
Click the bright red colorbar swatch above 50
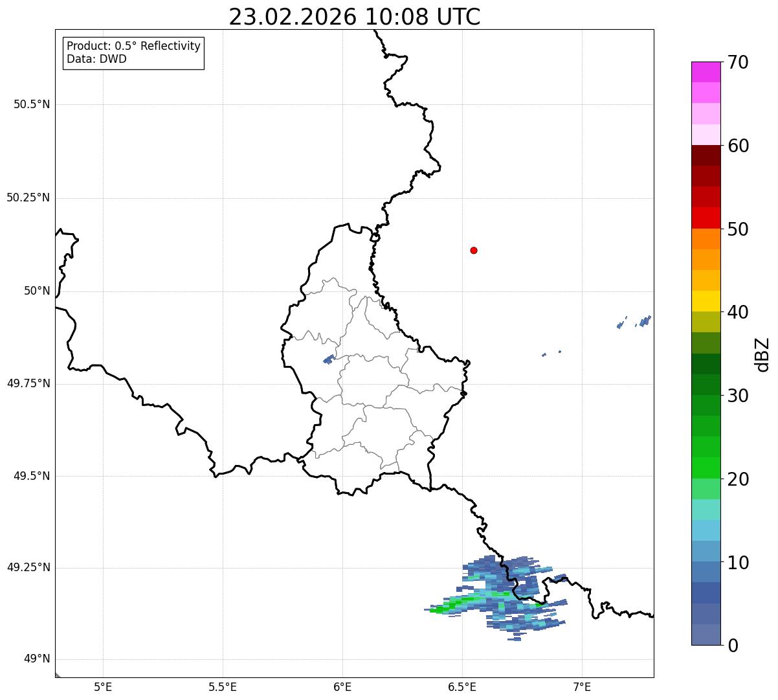(x=706, y=218)
